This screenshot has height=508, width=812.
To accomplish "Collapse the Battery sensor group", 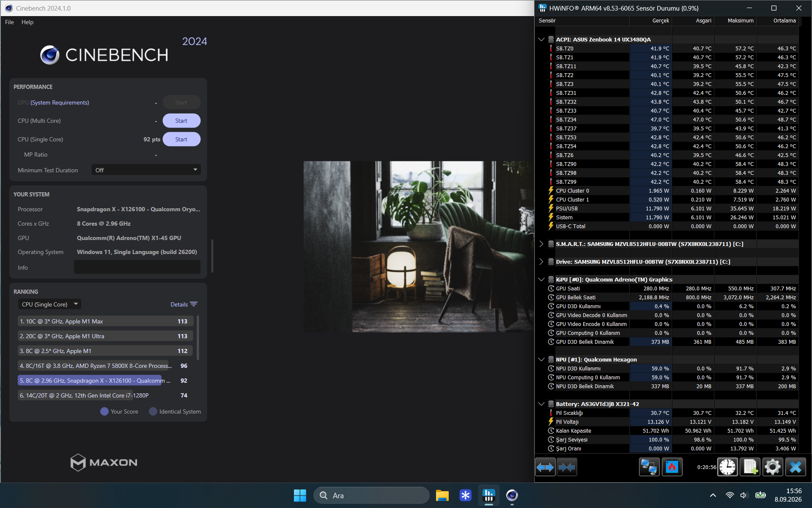I will [541, 404].
